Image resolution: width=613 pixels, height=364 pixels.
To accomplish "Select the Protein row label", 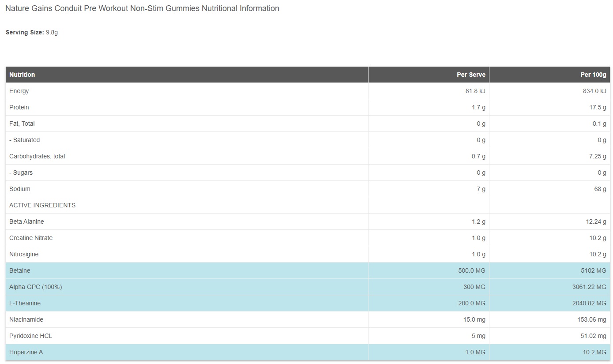I will pos(19,107).
